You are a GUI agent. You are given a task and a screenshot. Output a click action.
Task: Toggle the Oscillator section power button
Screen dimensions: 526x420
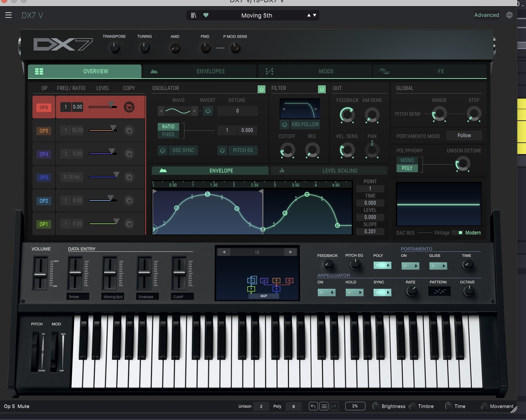[x=261, y=89]
